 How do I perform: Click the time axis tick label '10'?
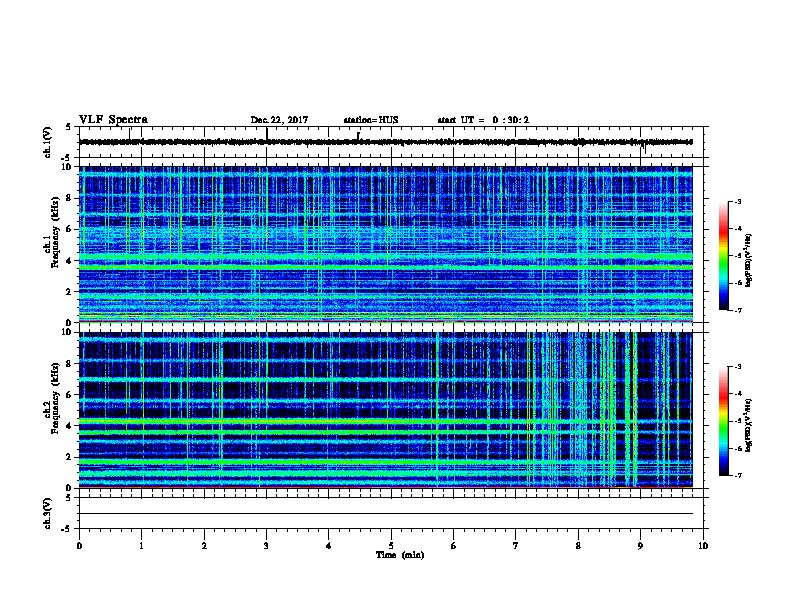703,545
